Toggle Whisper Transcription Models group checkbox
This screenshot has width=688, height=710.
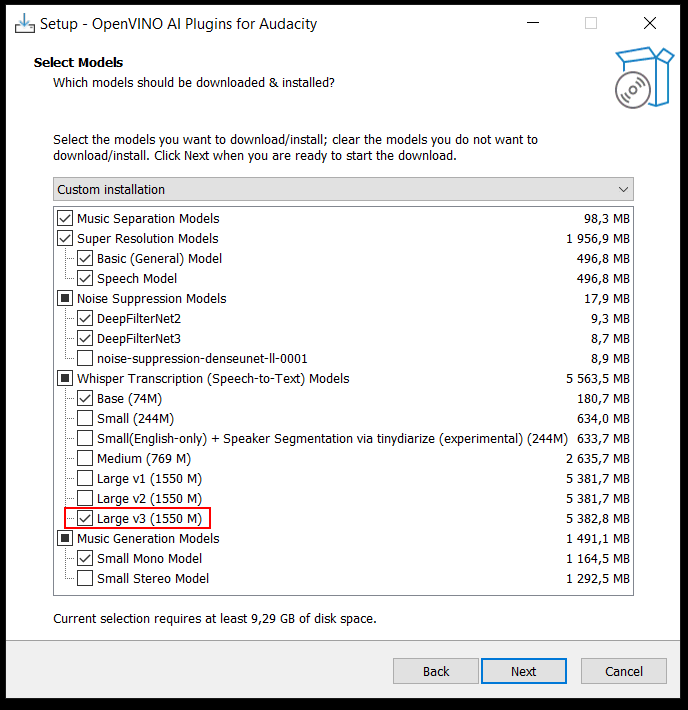pos(65,378)
